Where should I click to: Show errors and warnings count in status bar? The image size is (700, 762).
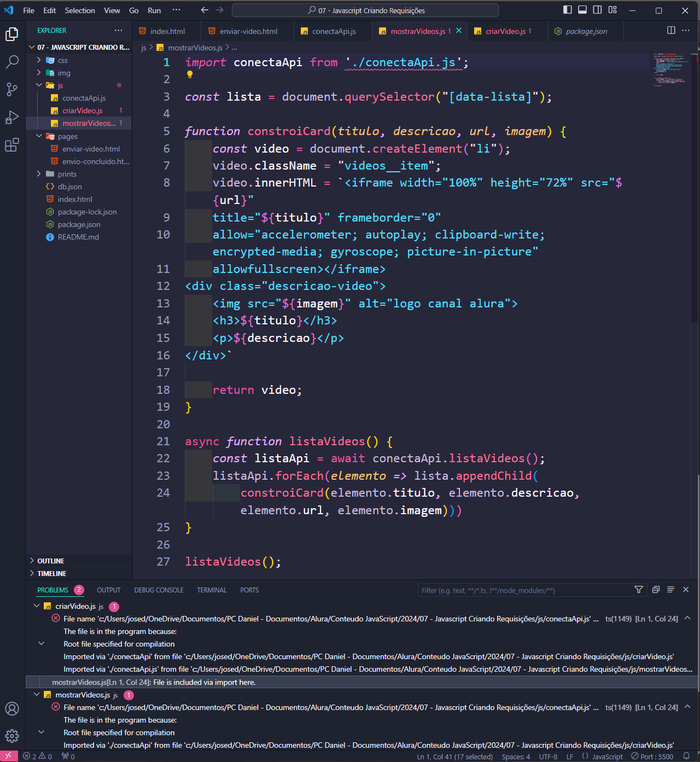[38, 757]
